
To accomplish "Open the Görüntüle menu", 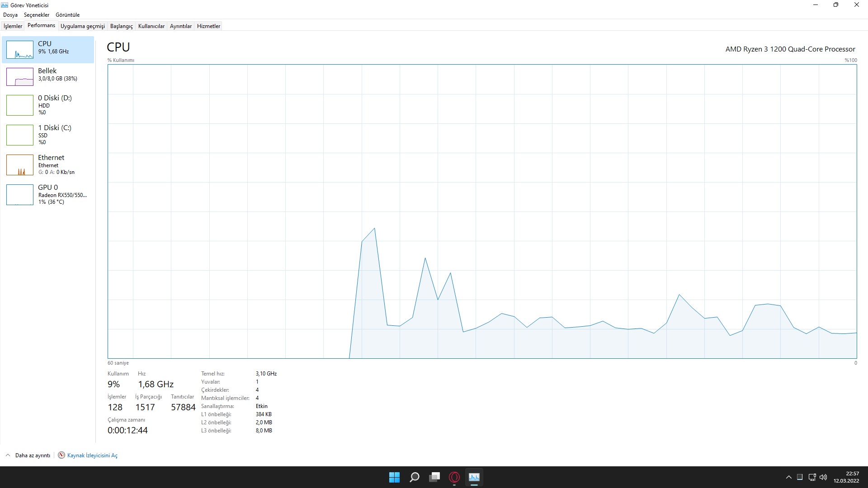I will click(67, 15).
